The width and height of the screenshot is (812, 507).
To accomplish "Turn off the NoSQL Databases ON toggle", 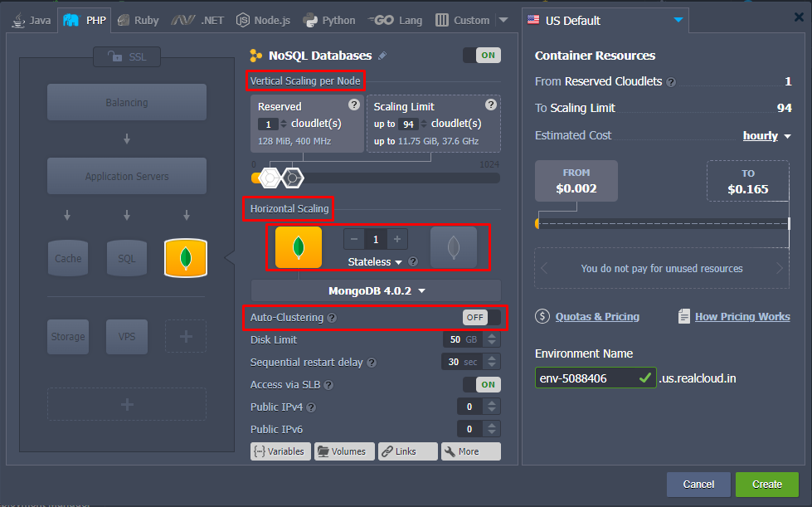I will (x=481, y=56).
